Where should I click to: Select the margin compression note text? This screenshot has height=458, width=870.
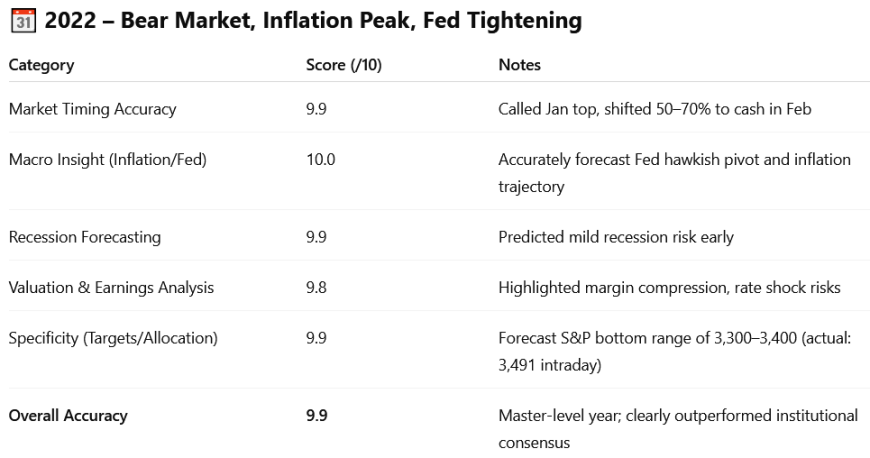pos(669,288)
